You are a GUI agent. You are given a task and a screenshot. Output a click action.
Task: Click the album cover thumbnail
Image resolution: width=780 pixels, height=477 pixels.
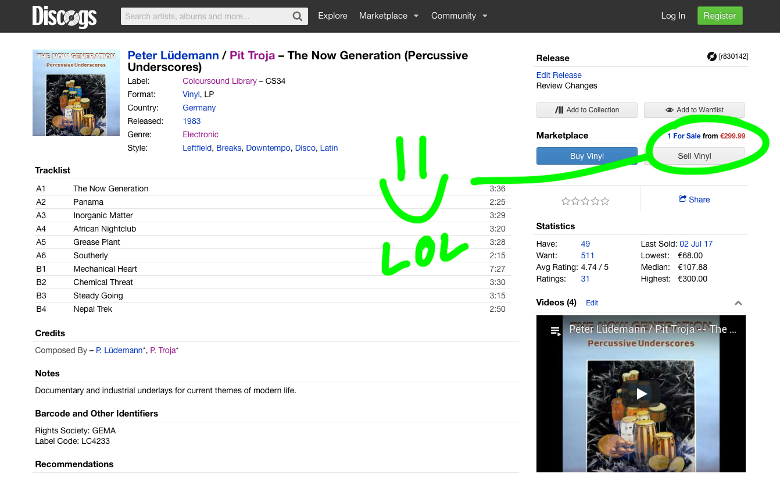[x=74, y=92]
